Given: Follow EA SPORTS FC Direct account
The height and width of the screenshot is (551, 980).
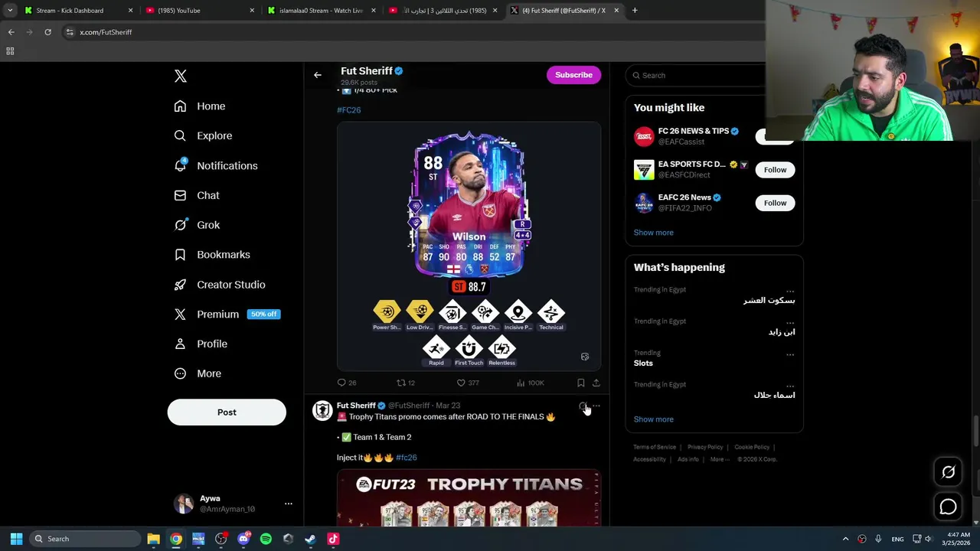Looking at the screenshot, I should click(x=775, y=170).
